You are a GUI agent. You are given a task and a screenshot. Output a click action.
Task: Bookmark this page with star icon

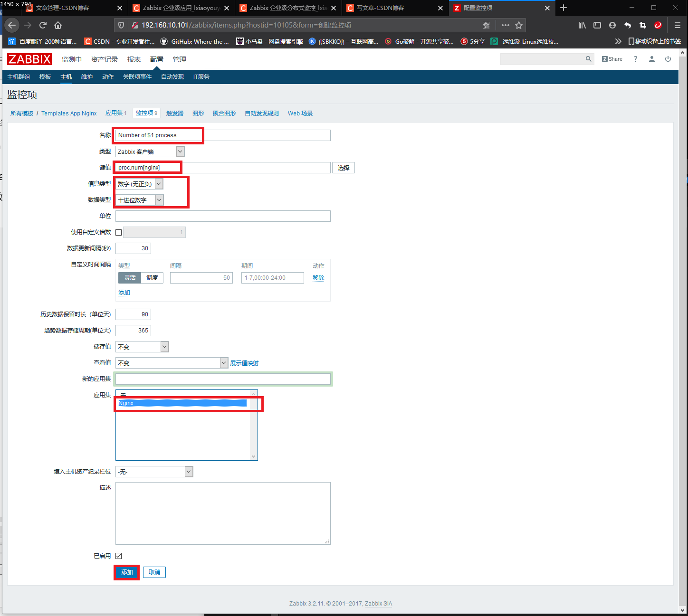coord(519,25)
